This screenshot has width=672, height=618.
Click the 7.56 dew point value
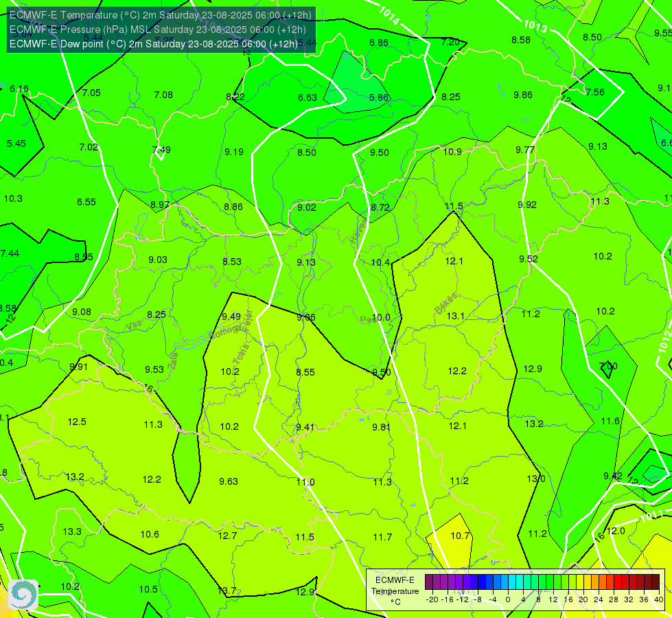(595, 92)
